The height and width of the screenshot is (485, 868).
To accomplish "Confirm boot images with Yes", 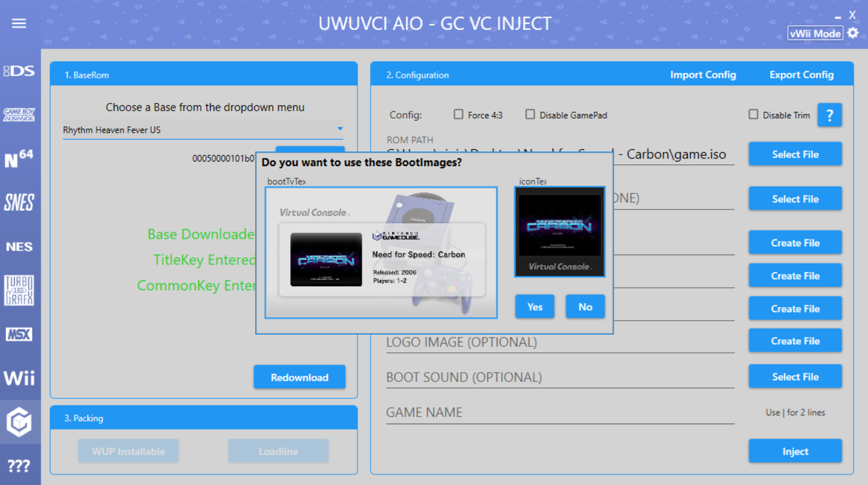I will [534, 307].
